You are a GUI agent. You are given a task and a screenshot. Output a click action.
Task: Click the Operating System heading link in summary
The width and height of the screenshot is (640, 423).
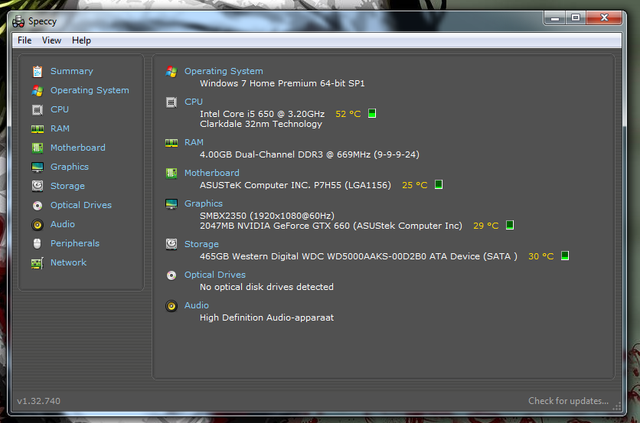(x=224, y=71)
